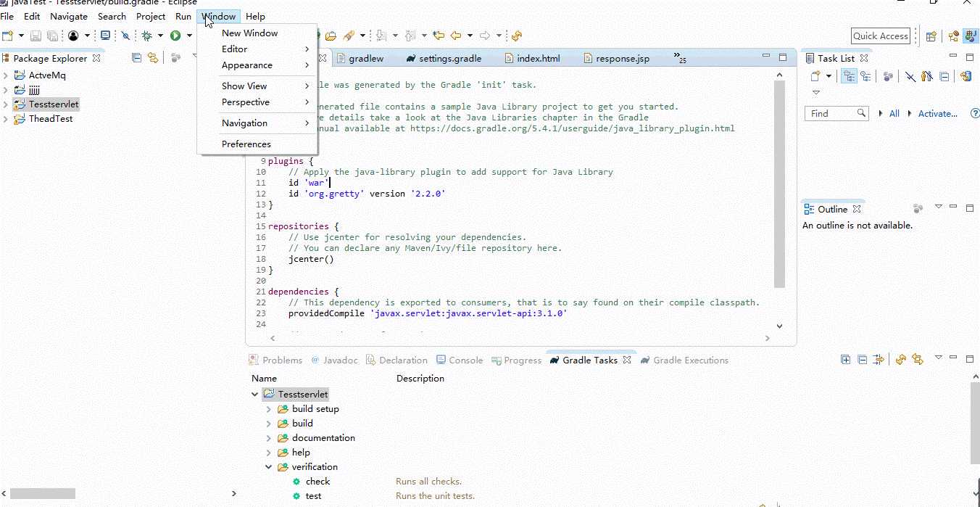
Task: Open New Task dropdown arrow
Action: coord(829,76)
